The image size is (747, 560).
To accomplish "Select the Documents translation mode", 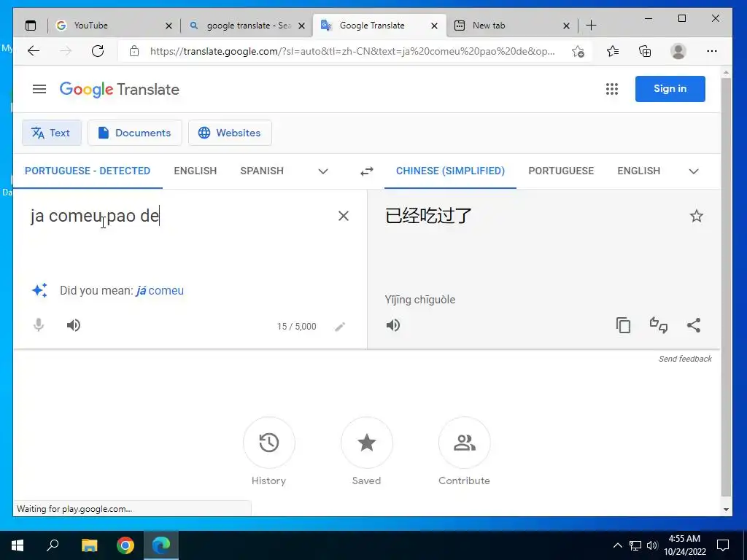I will [135, 133].
